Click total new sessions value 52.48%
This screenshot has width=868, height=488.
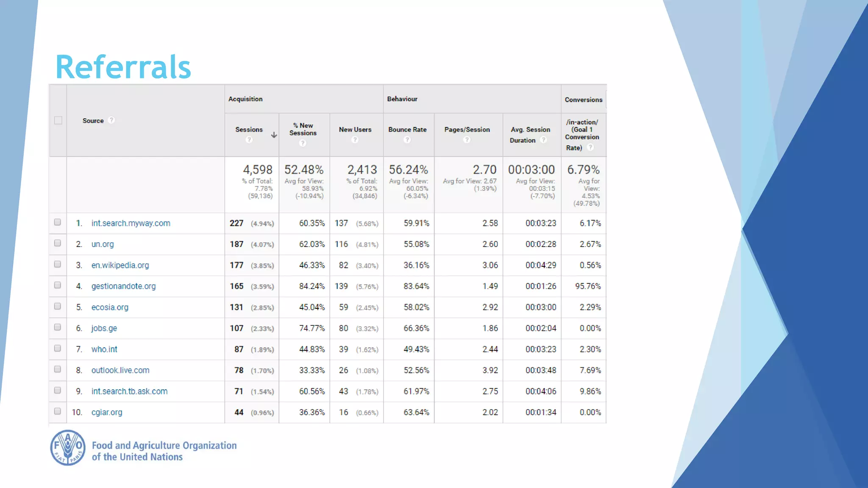(x=304, y=170)
